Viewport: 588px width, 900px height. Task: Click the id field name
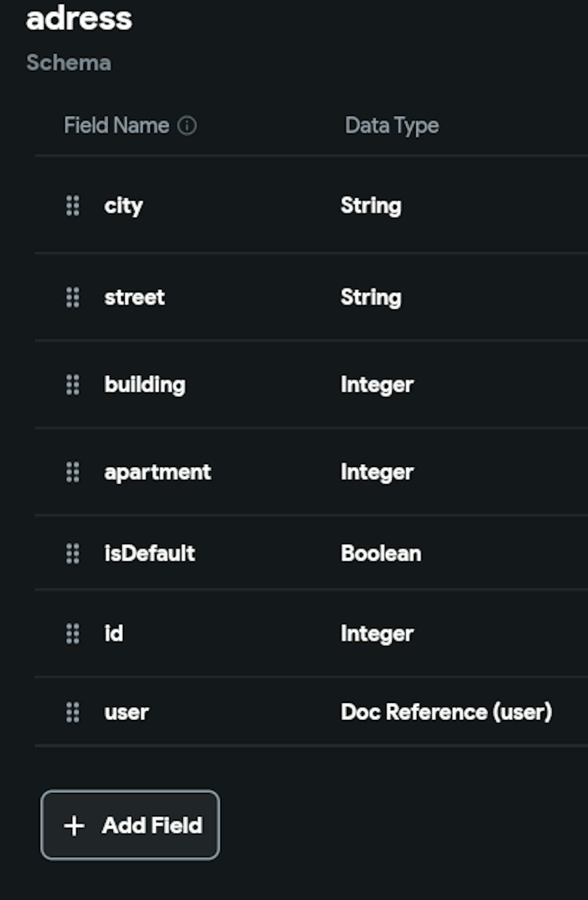114,634
